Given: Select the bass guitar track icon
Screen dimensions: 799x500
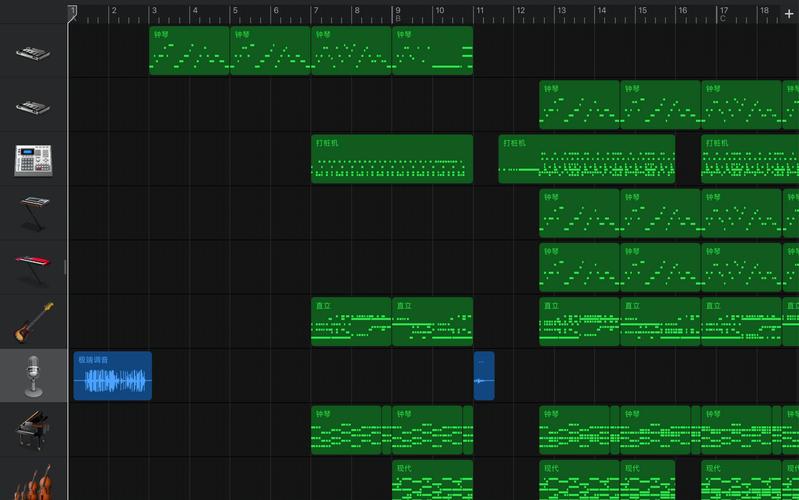Looking at the screenshot, I should (34, 322).
